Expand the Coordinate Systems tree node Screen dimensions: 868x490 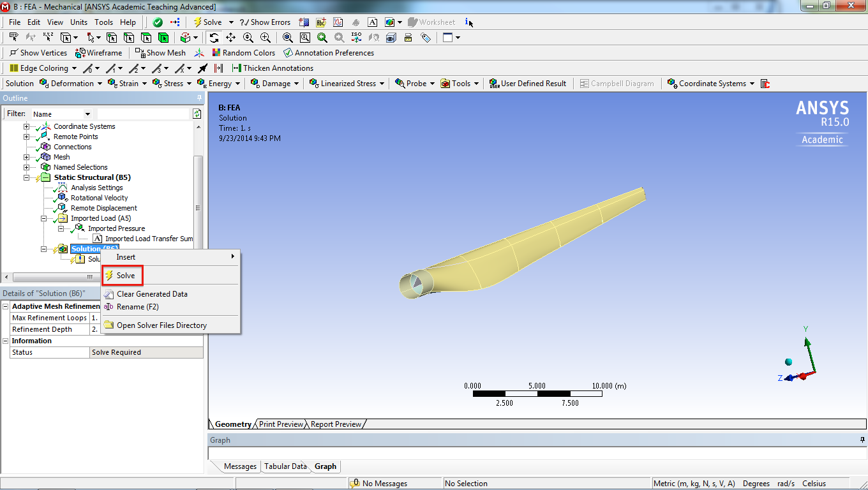[27, 126]
